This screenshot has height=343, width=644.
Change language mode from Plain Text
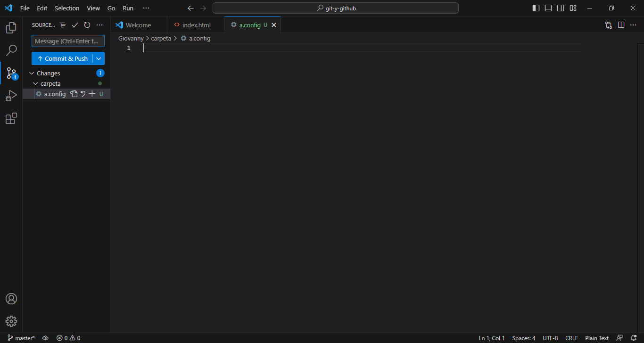pos(597,338)
